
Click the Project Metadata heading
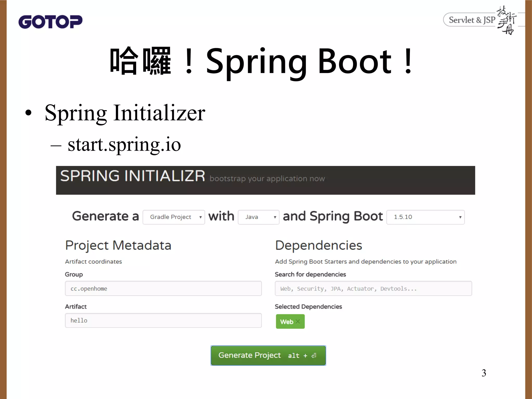[118, 245]
